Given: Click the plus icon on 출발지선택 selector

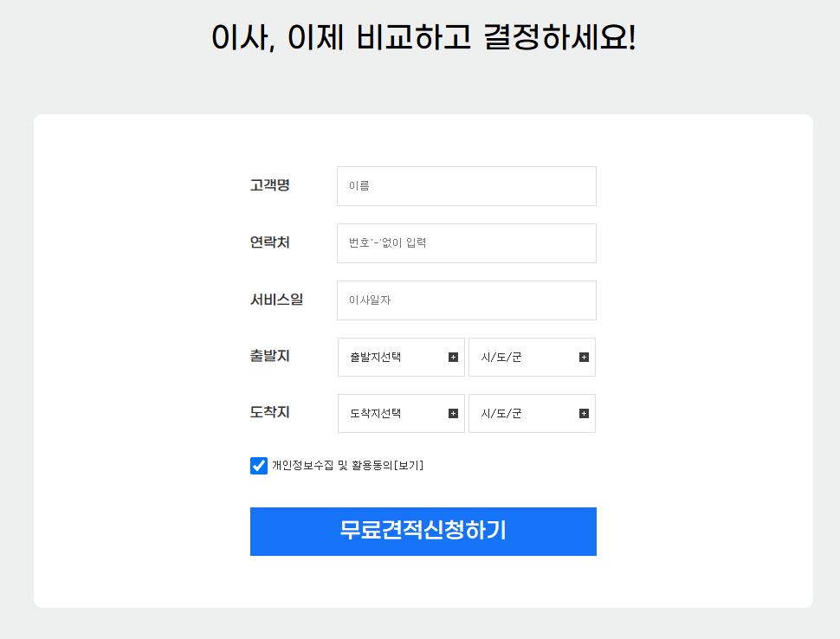Looking at the screenshot, I should pos(454,357).
